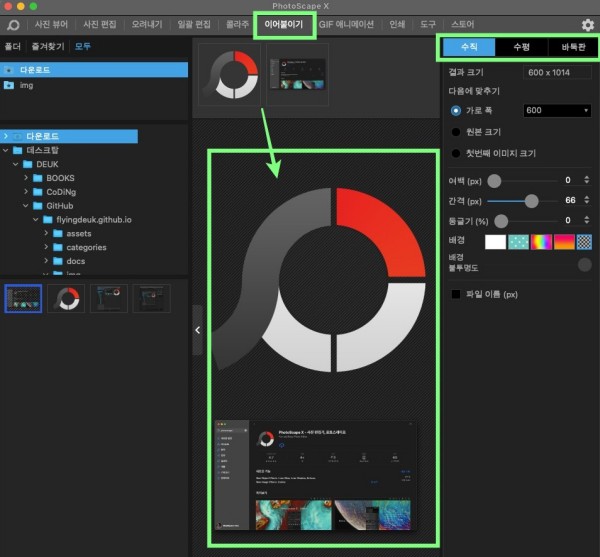Click the 바둑판 layout button
This screenshot has width=600, height=557.
click(x=573, y=47)
